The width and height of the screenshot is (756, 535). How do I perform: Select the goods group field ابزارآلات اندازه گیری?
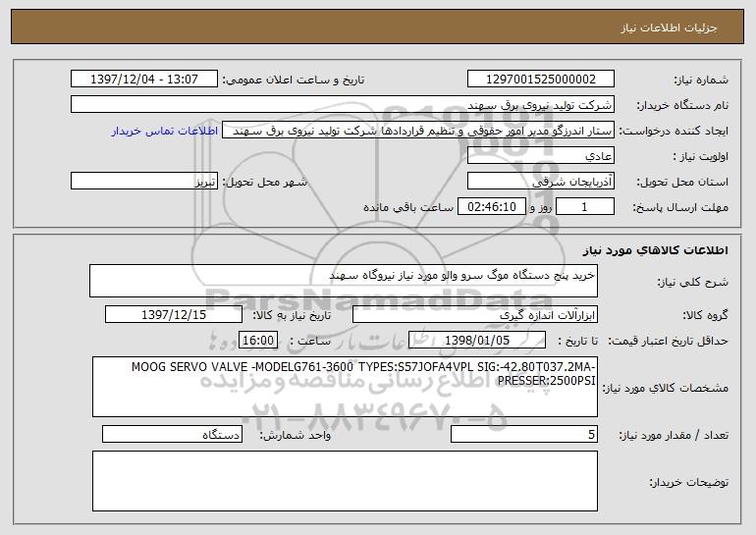pyautogui.click(x=475, y=315)
